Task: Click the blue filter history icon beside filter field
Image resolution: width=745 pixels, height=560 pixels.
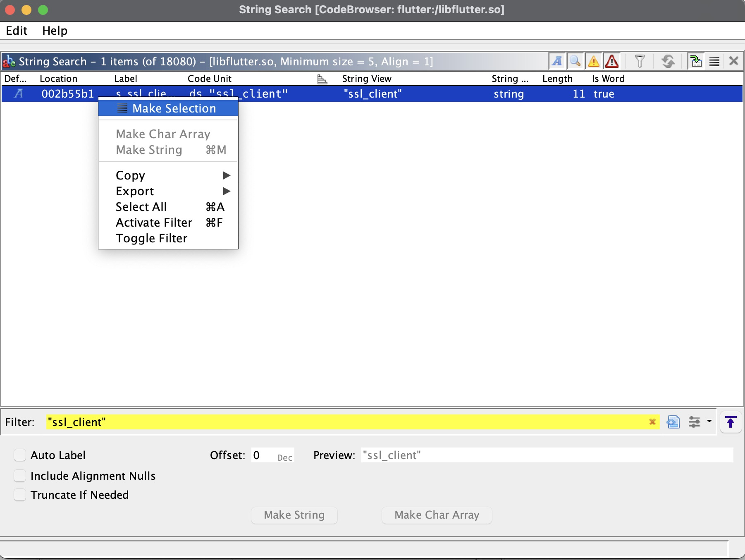Action: pos(673,422)
